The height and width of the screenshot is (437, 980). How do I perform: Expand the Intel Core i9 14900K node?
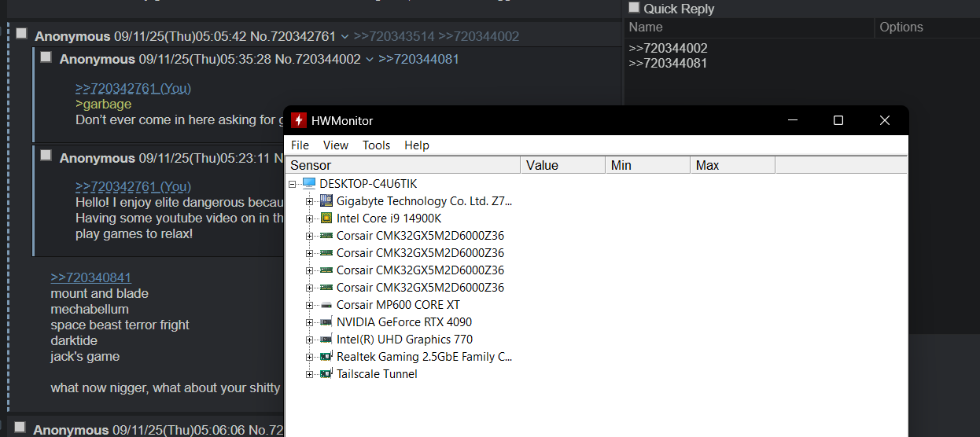coord(310,218)
